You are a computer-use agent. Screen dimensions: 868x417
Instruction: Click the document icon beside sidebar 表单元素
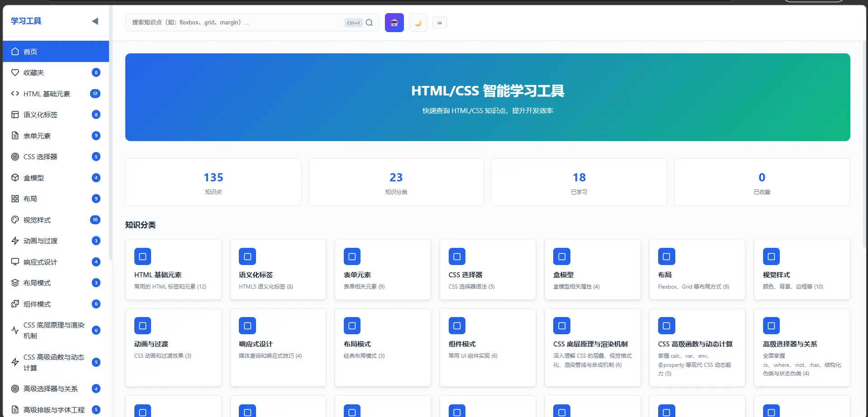(x=15, y=136)
